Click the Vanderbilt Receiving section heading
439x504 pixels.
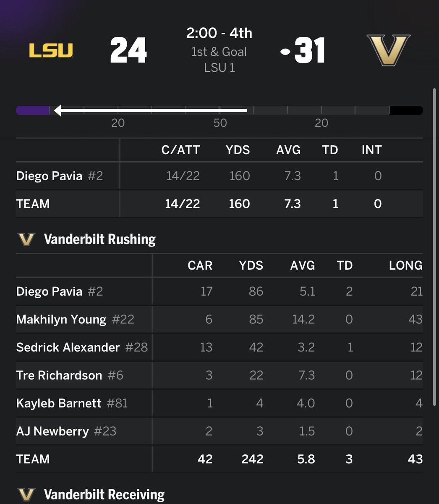(104, 495)
